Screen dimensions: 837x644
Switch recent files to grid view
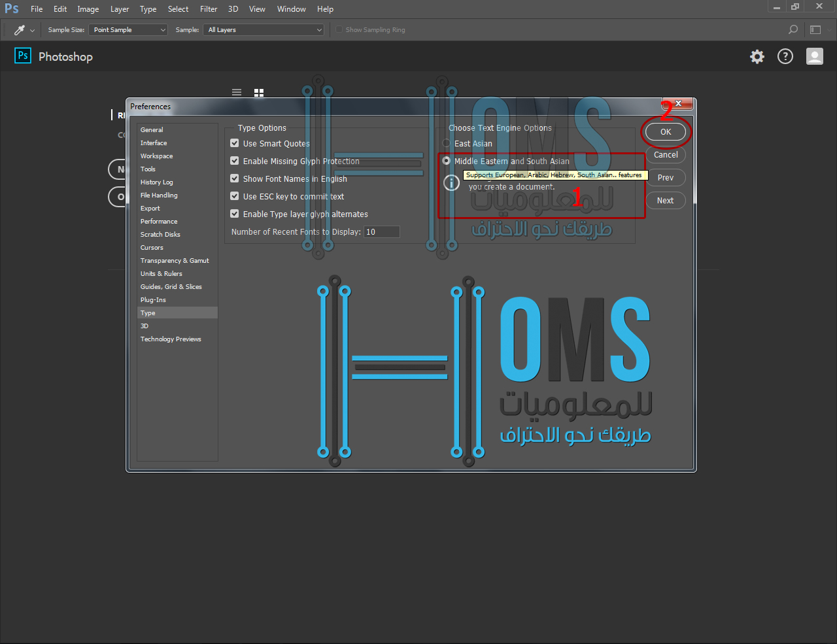point(259,93)
